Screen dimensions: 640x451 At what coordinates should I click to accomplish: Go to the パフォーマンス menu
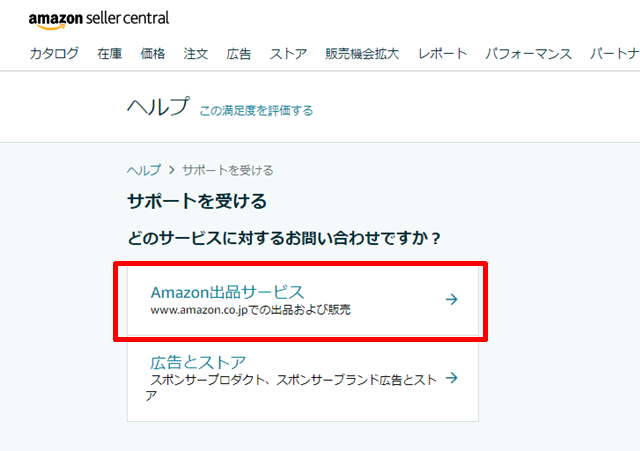point(529,54)
